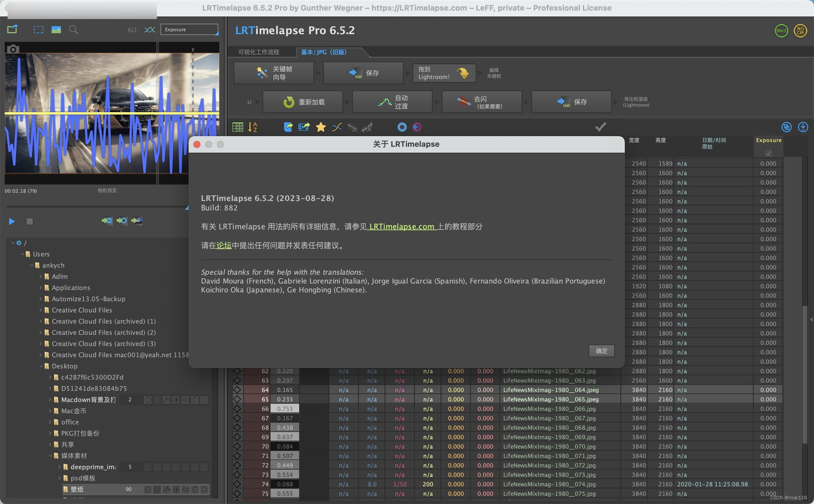Click the camera icon on the preview

13,49
